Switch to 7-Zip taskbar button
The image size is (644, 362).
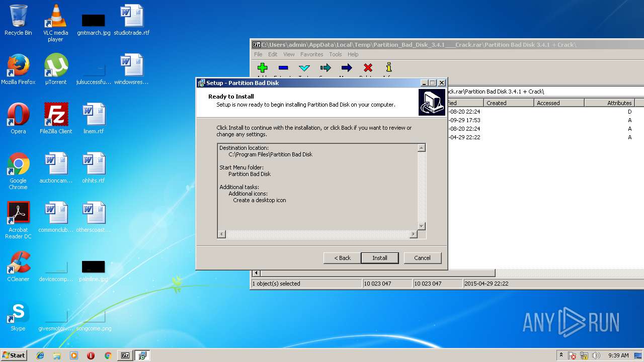(x=125, y=355)
